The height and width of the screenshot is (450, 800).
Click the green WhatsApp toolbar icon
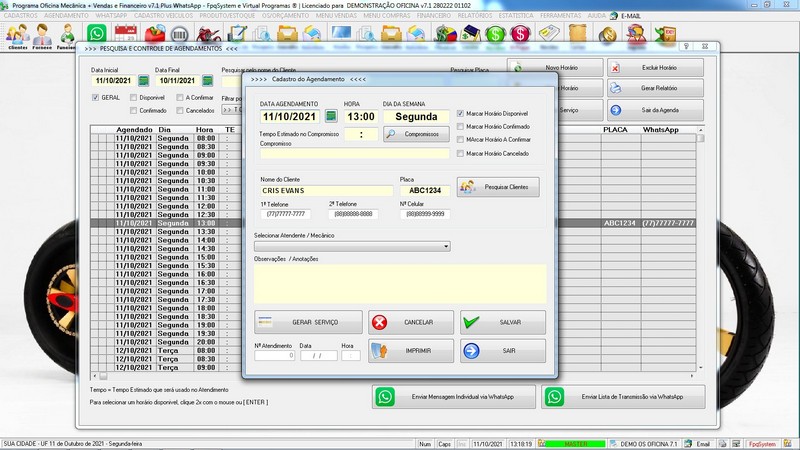click(x=96, y=34)
